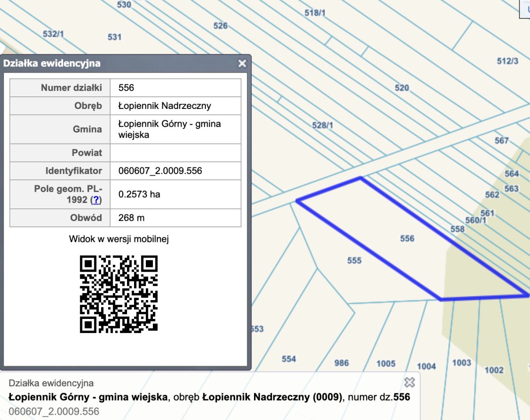Select identifier 060607_2.0009.556 in the table

160,171
